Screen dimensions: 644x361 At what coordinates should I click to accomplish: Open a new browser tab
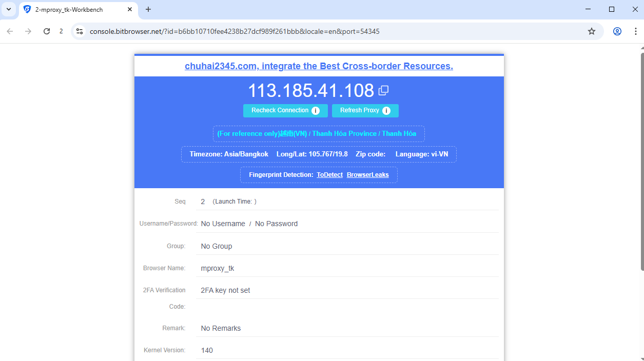pyautogui.click(x=148, y=9)
